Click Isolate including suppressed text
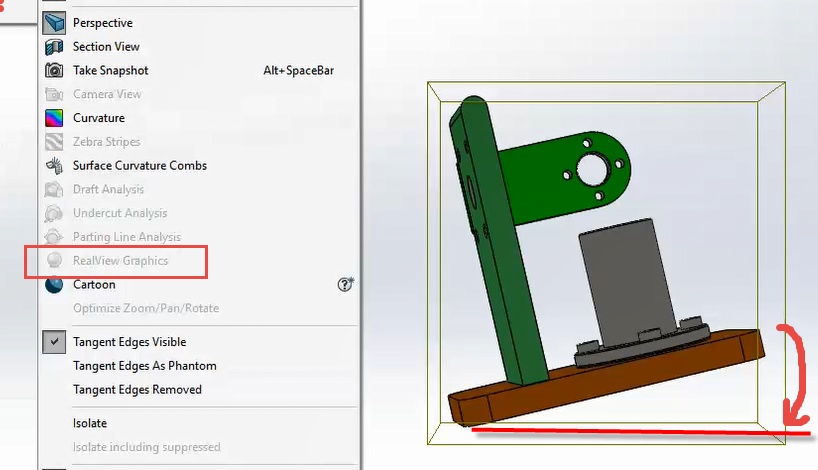The height and width of the screenshot is (470, 818). pyautogui.click(x=147, y=447)
